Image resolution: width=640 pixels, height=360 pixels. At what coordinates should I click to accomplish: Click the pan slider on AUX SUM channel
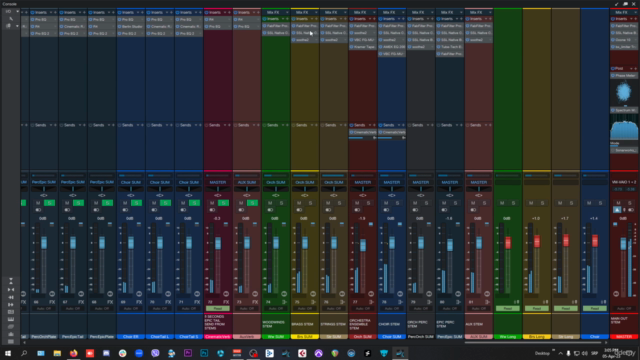[x=478, y=189]
